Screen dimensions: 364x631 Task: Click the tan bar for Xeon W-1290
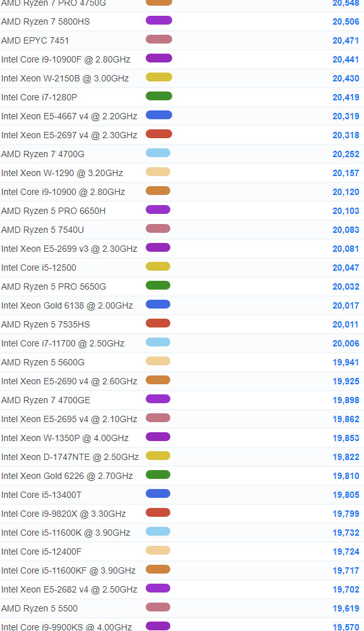click(x=158, y=172)
